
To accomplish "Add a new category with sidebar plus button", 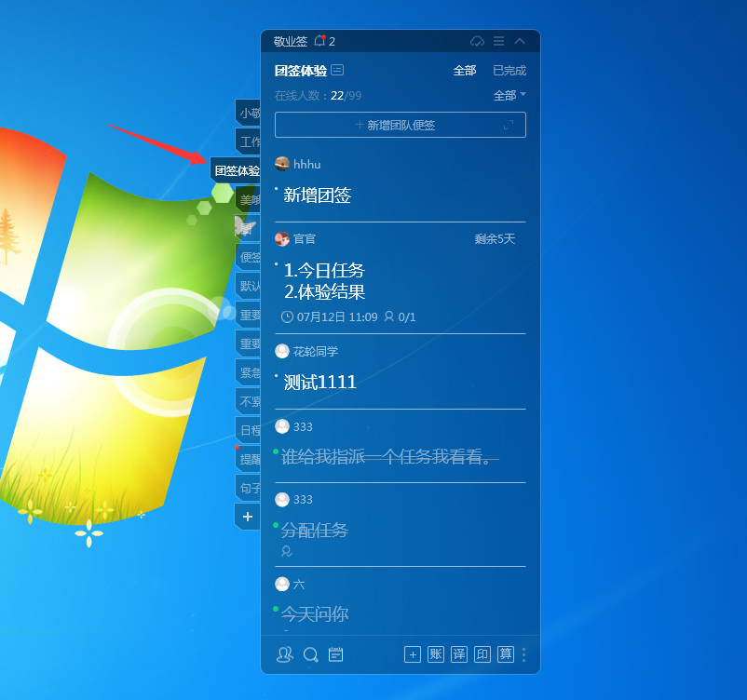I will (247, 516).
